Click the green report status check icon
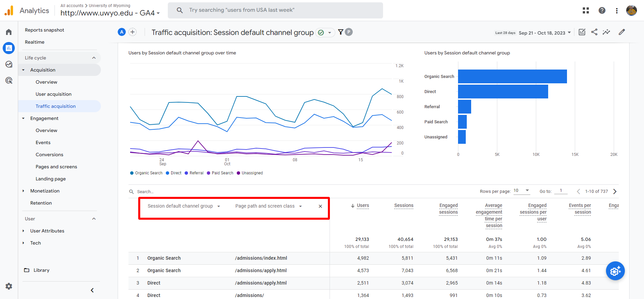The width and height of the screenshot is (644, 299). pos(321,33)
